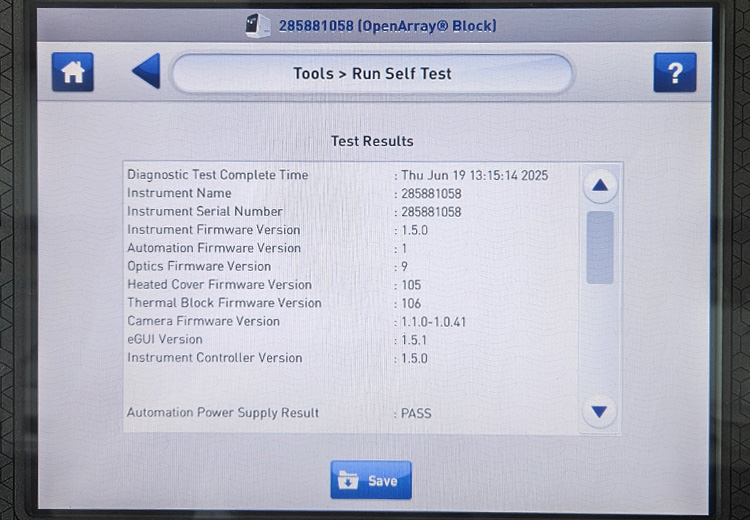Select the OpenArray Block title text

tap(387, 25)
